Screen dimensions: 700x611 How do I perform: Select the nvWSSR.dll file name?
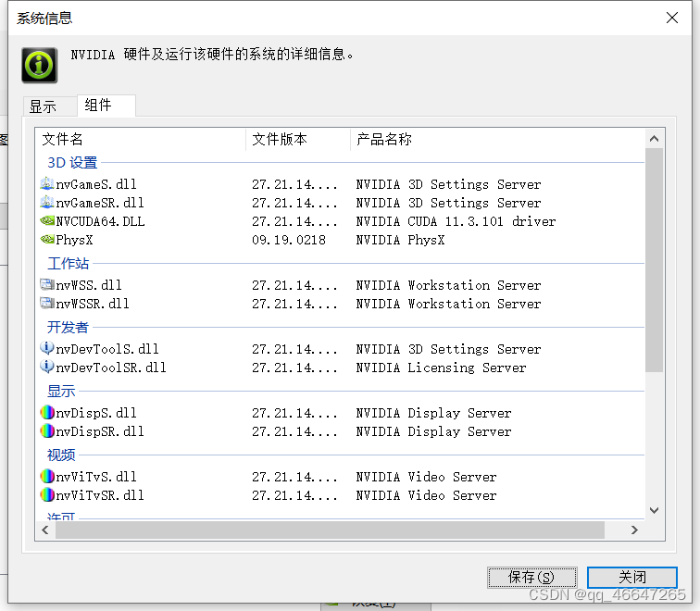tap(93, 304)
